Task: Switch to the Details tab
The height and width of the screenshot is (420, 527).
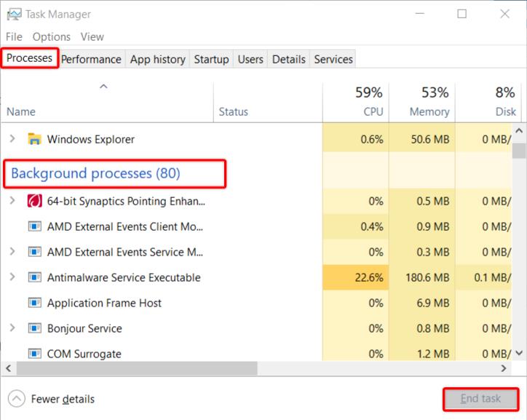Action: coord(289,60)
